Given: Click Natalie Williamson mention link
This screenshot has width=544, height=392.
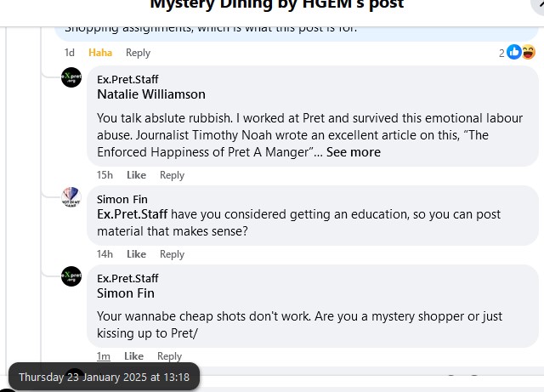Looking at the screenshot, I should tap(151, 94).
